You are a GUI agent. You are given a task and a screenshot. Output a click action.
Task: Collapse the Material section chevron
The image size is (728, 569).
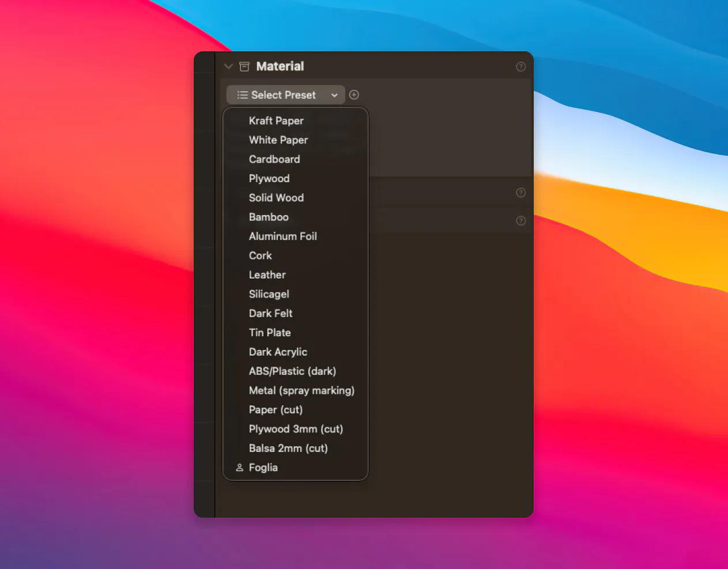tap(228, 66)
